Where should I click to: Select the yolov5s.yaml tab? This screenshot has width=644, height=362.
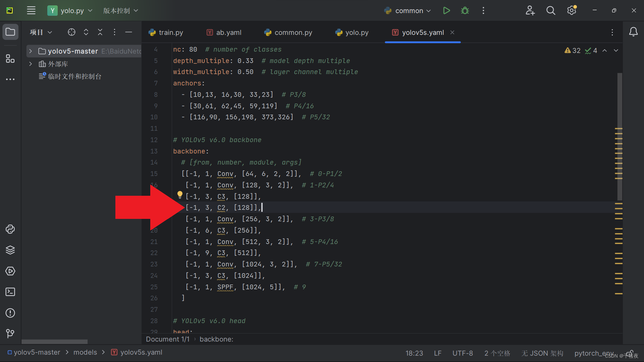click(423, 33)
